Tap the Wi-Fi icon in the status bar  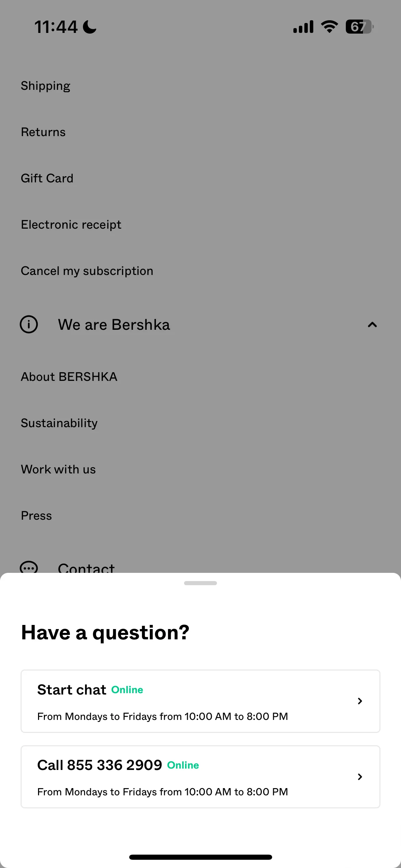point(329,27)
